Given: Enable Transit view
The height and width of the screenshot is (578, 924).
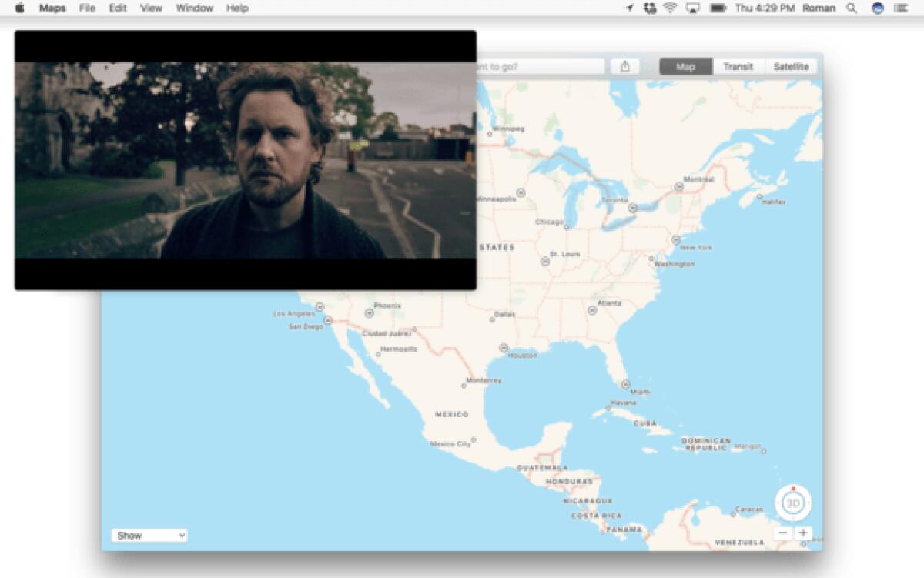Looking at the screenshot, I should pos(738,66).
